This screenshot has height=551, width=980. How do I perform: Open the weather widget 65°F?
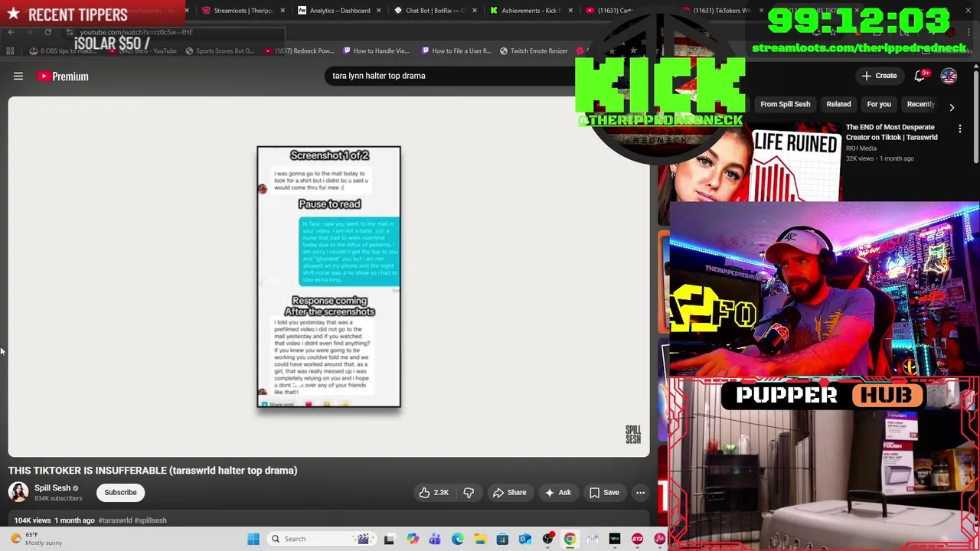click(38, 539)
